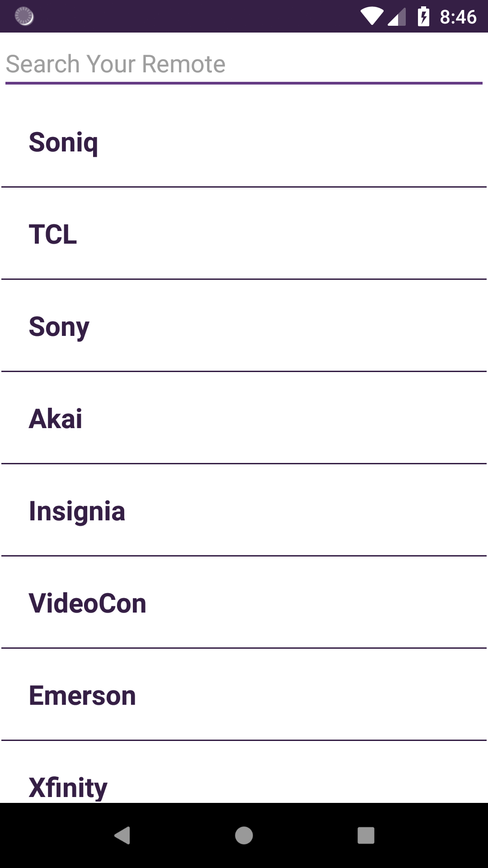Tap the loading spinner in the status bar
Image resolution: width=488 pixels, height=868 pixels.
pos(24,16)
